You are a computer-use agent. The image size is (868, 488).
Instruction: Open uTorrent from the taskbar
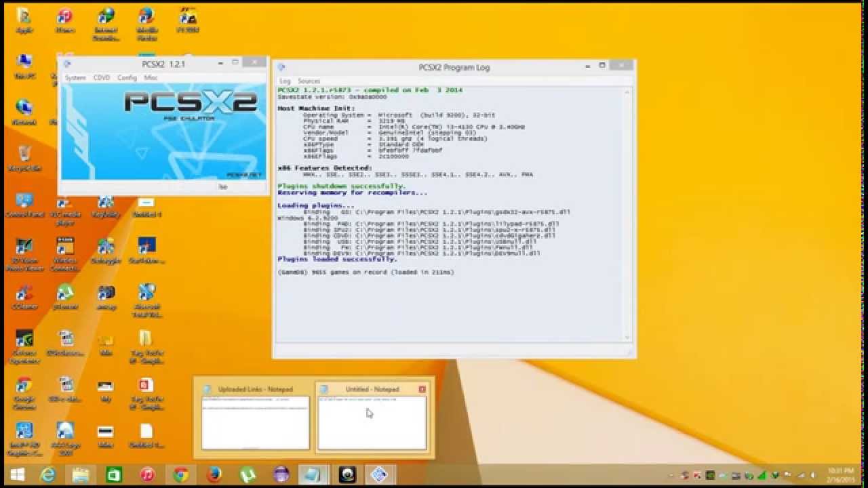pyautogui.click(x=247, y=474)
